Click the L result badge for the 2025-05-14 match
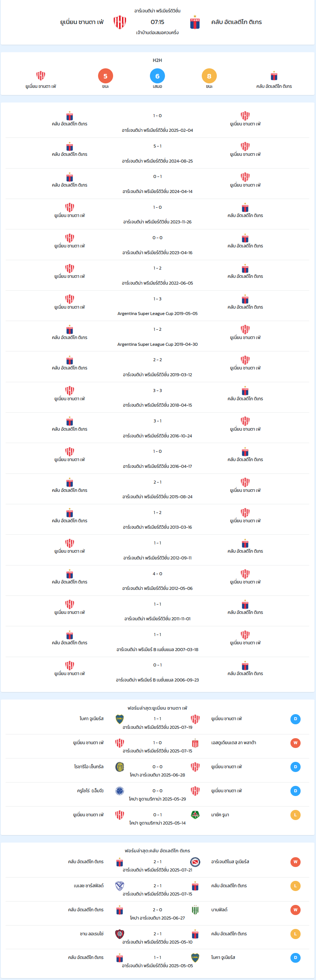316x980 pixels. [x=295, y=815]
